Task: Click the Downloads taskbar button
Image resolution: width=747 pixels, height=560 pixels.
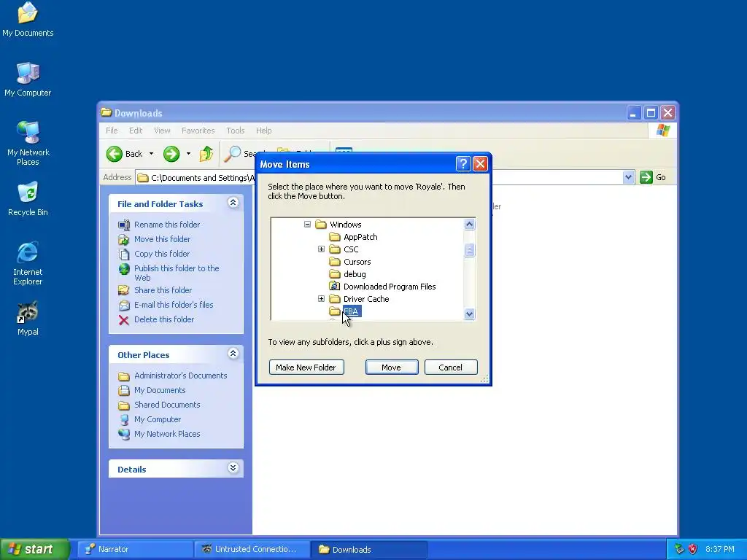Action: pos(368,549)
